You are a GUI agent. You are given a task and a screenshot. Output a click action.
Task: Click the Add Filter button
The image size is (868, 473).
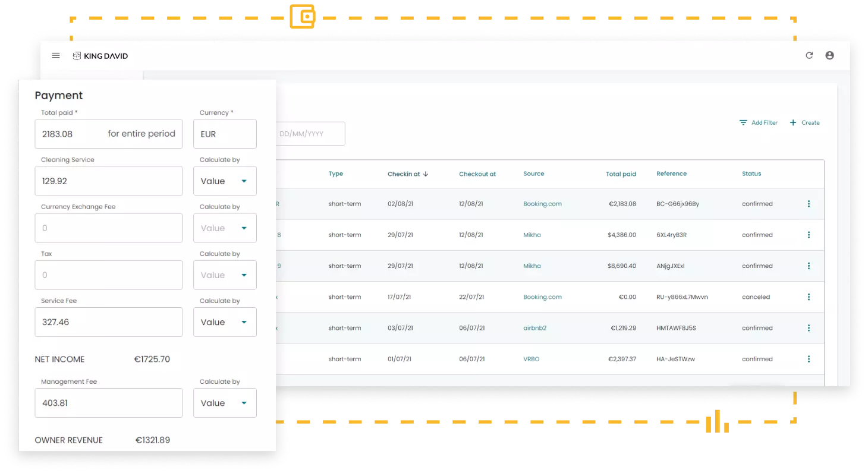tap(758, 122)
